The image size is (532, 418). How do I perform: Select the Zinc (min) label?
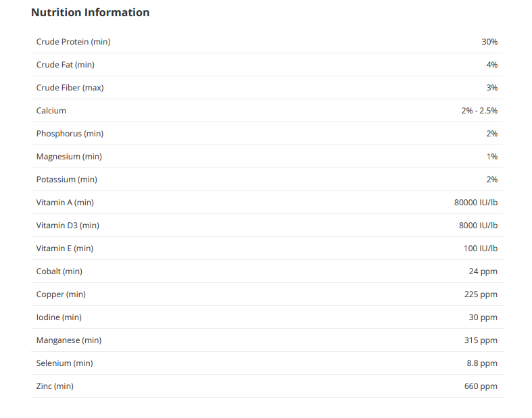click(55, 386)
